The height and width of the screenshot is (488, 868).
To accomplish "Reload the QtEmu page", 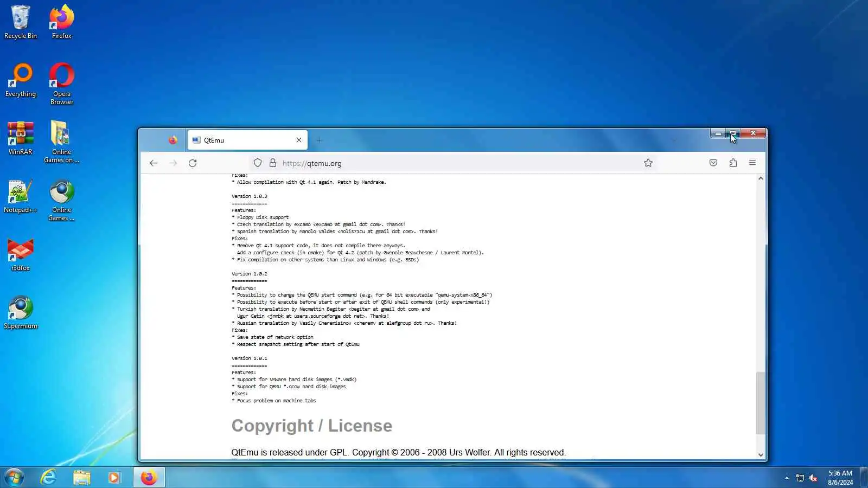I will point(193,163).
